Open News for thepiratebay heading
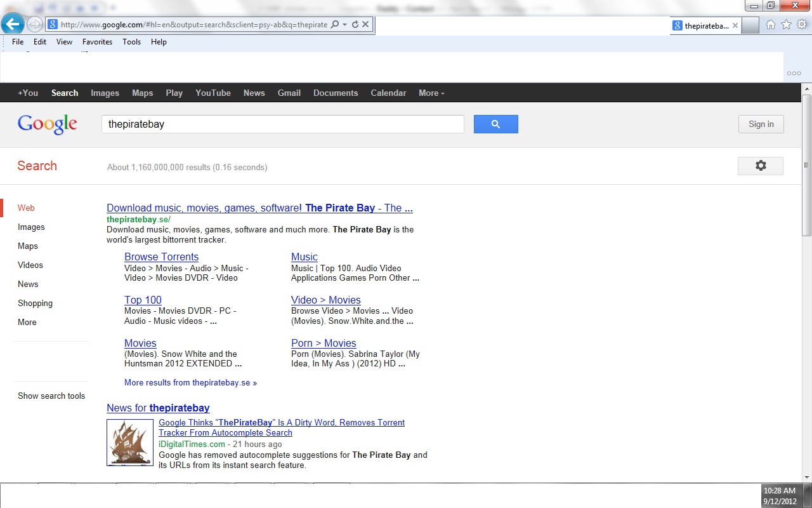 coord(158,408)
